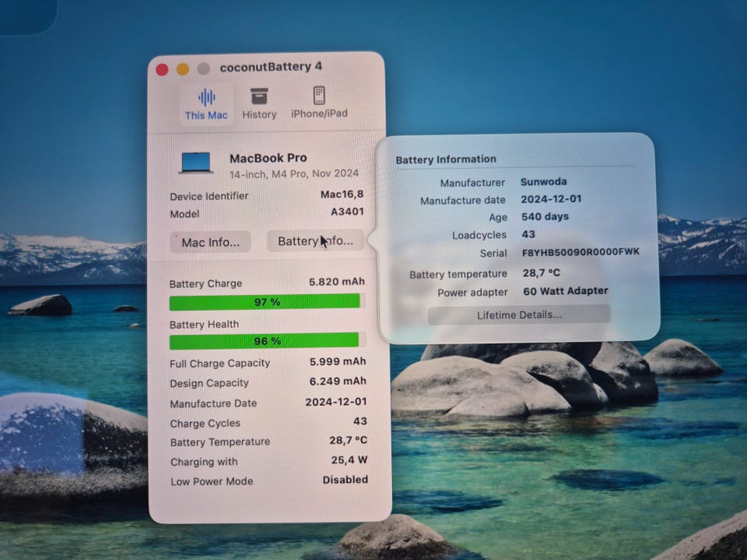Click the 2024-12-01 date in main window
The image size is (747, 560).
[x=336, y=402]
